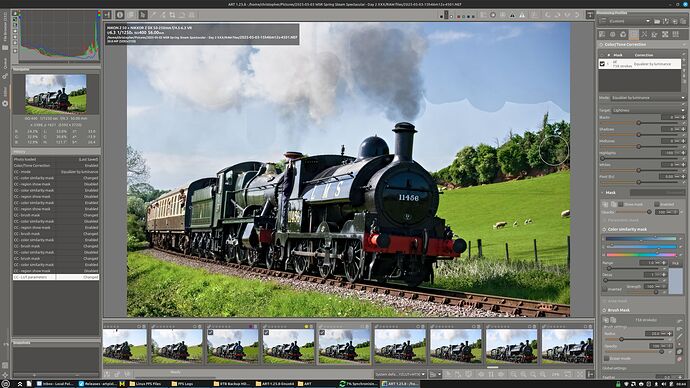Paste the mask in Mask section
Viewport: 690px width, 388px height.
pos(613,204)
